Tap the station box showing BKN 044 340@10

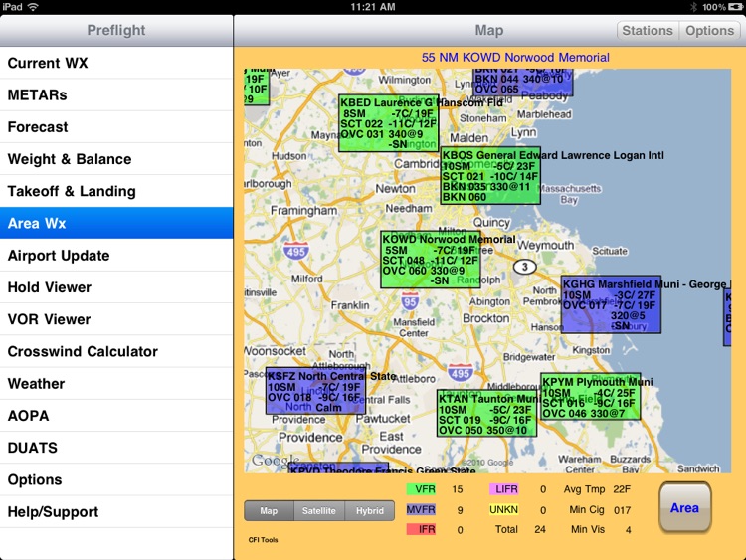tap(523, 83)
